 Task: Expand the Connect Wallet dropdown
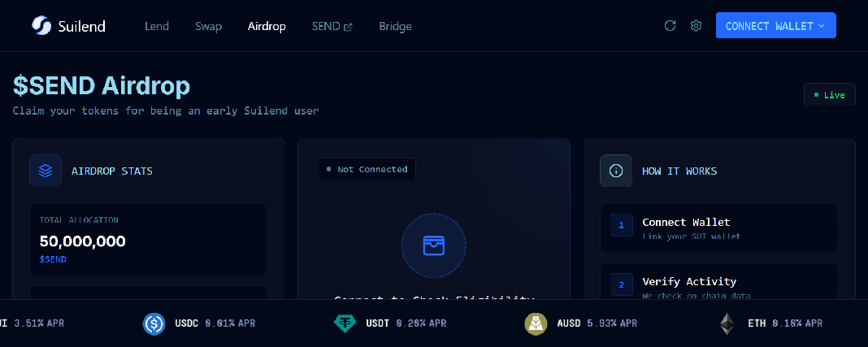(775, 25)
